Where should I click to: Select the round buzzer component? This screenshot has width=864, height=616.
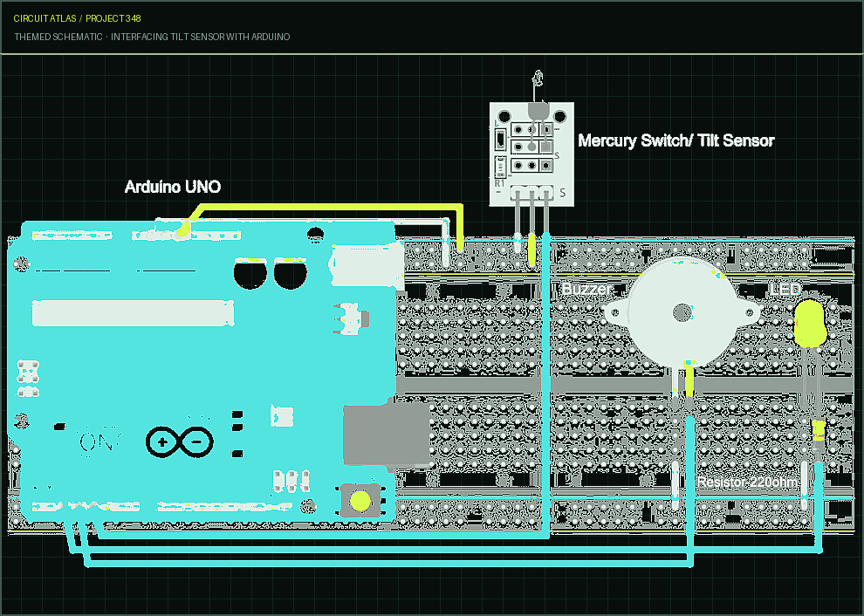682,312
